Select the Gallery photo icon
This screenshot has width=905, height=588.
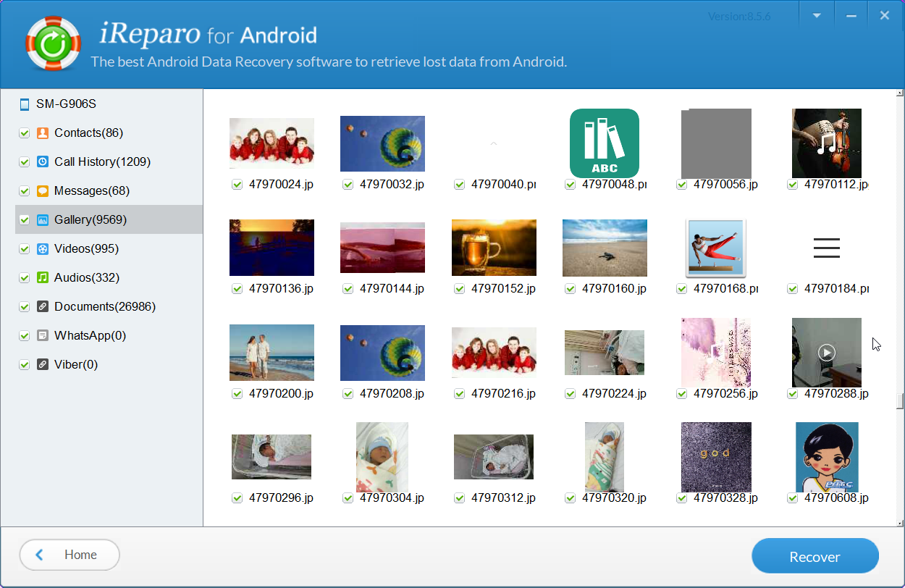[43, 219]
